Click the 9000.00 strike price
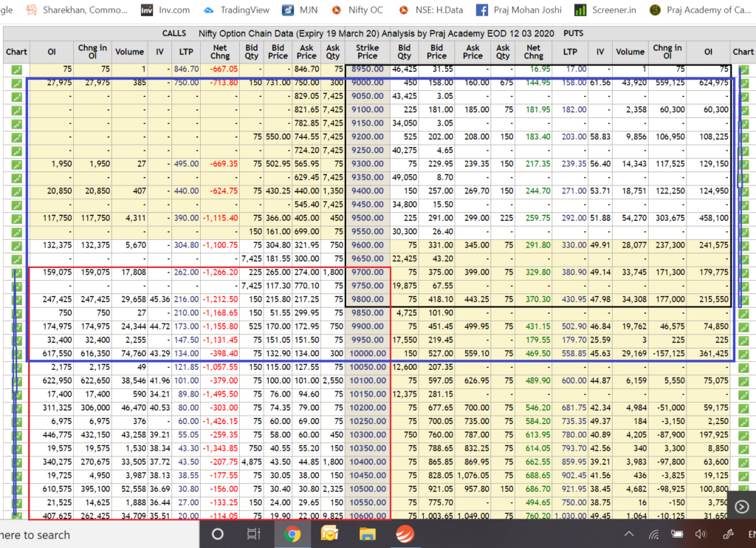 click(x=368, y=83)
